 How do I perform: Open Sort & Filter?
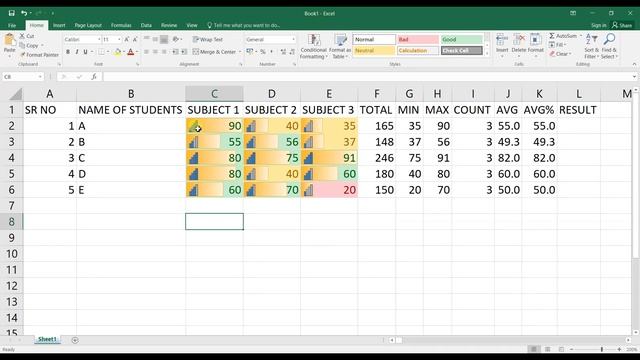pyautogui.click(x=591, y=46)
